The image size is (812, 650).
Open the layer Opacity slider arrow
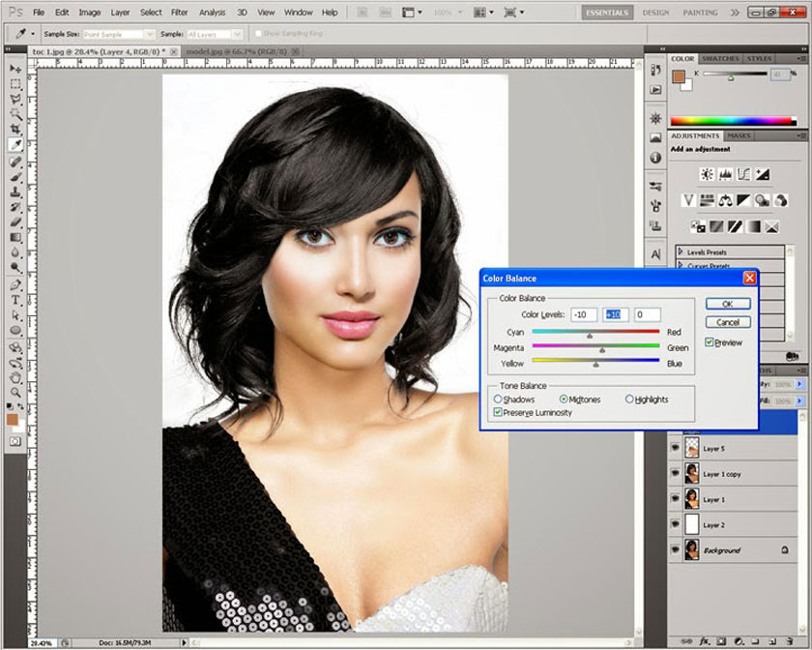(800, 384)
